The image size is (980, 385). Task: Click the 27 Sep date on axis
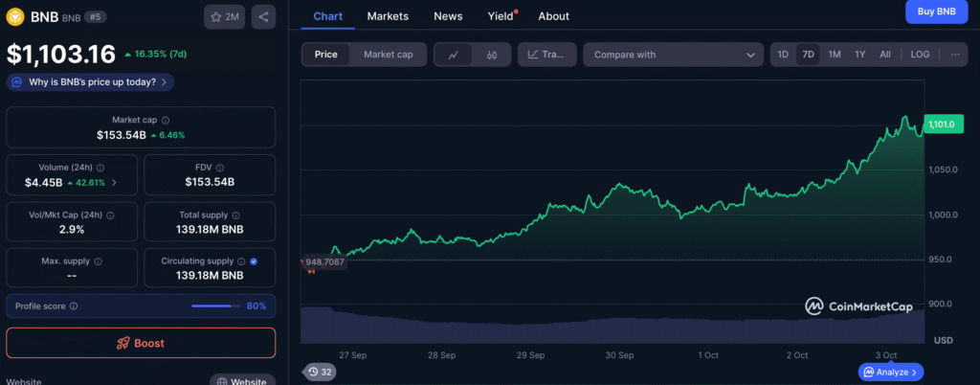352,355
